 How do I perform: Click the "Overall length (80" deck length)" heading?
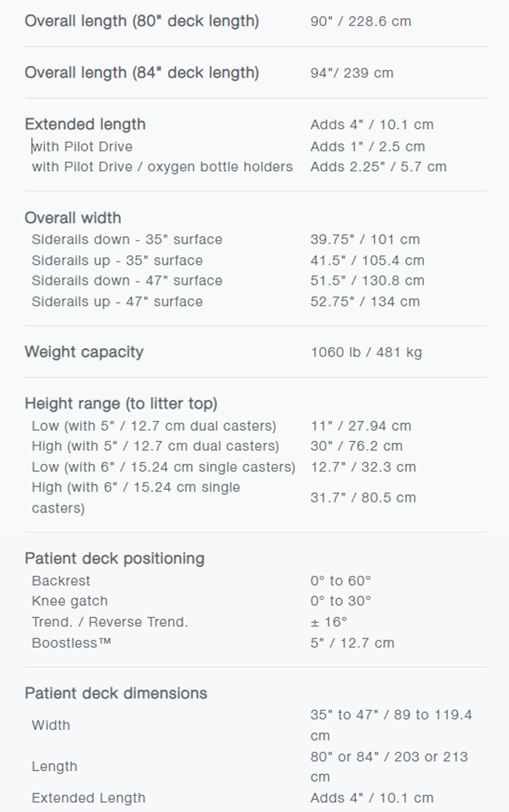[142, 21]
